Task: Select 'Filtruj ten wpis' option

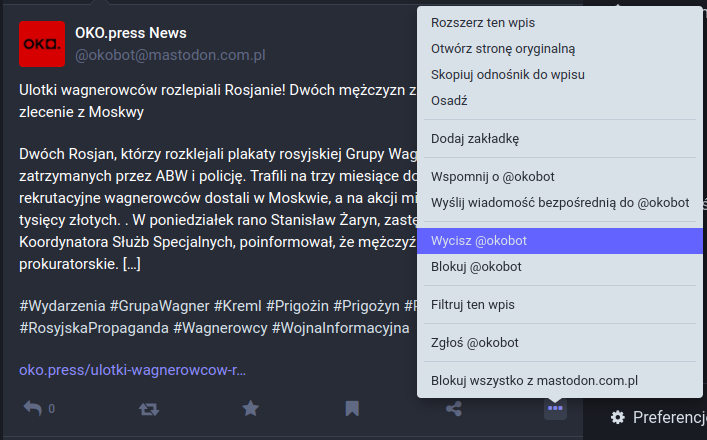Action: [x=472, y=304]
